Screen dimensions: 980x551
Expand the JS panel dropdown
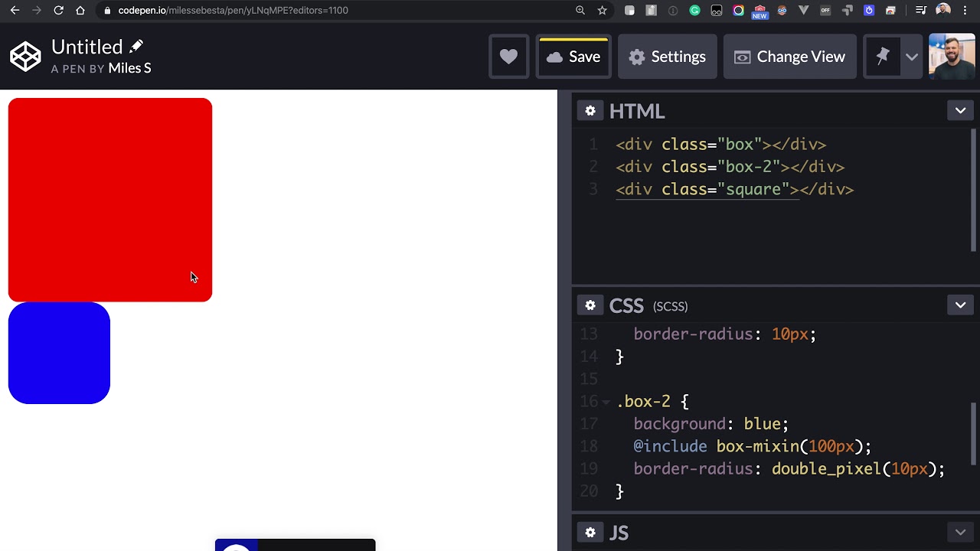[x=960, y=533]
